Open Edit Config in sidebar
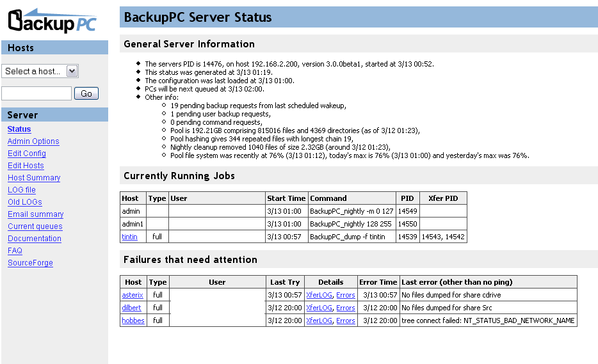The image size is (598, 364). point(27,154)
